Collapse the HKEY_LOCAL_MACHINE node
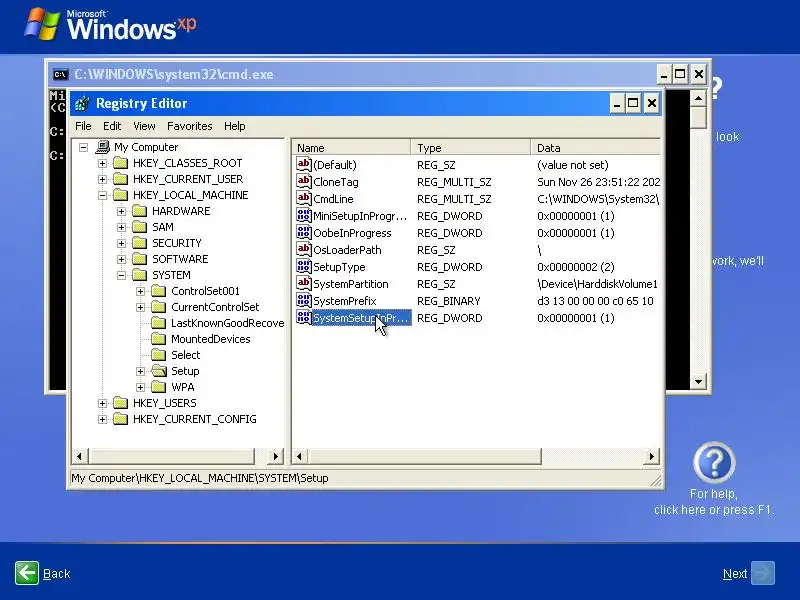This screenshot has width=800, height=600. coord(103,195)
